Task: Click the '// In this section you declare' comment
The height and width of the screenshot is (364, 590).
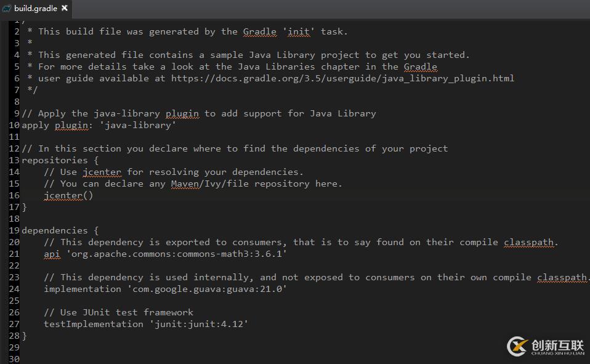Action: pyautogui.click(x=235, y=148)
